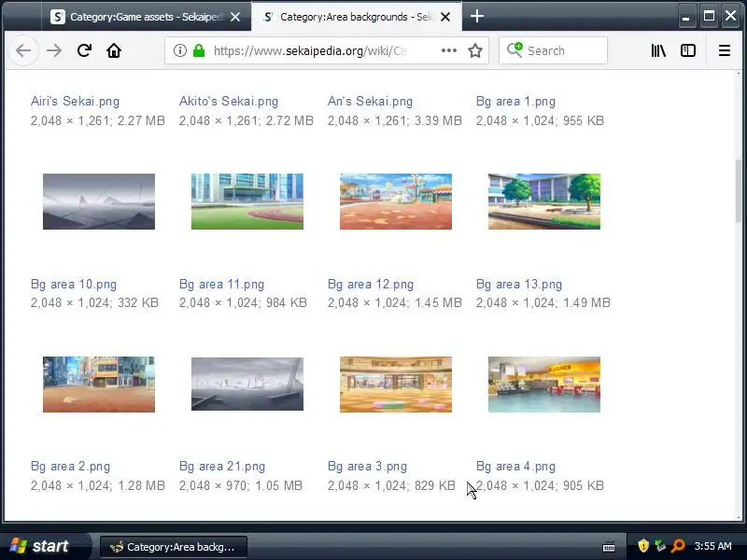747x560 pixels.
Task: Maximize the browser window
Action: click(709, 16)
